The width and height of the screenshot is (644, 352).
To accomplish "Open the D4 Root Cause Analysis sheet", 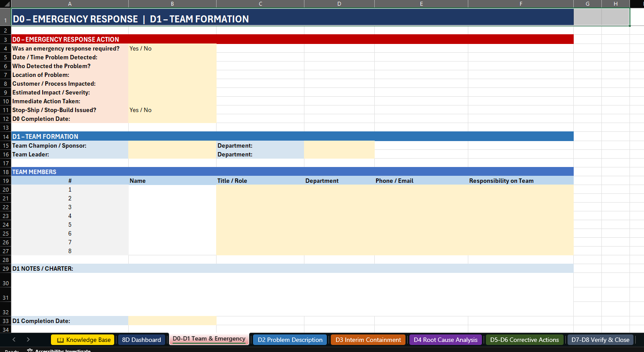I will 445,340.
